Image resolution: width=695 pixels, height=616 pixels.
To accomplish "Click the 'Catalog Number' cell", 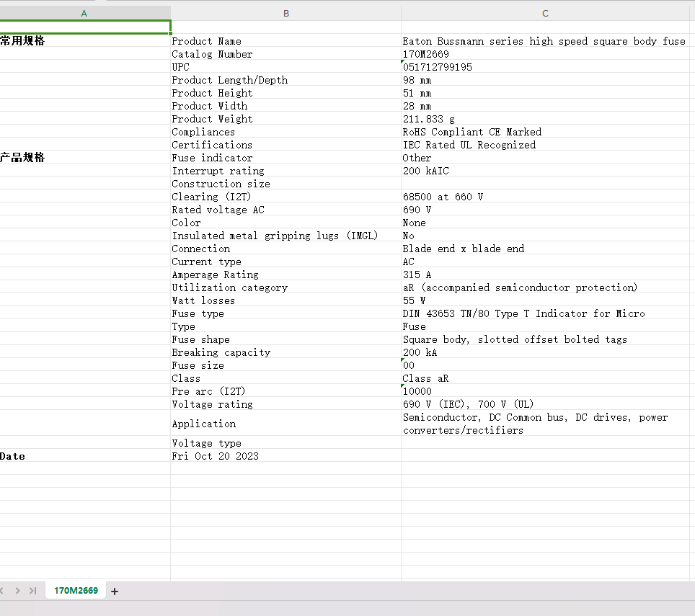I will click(286, 54).
